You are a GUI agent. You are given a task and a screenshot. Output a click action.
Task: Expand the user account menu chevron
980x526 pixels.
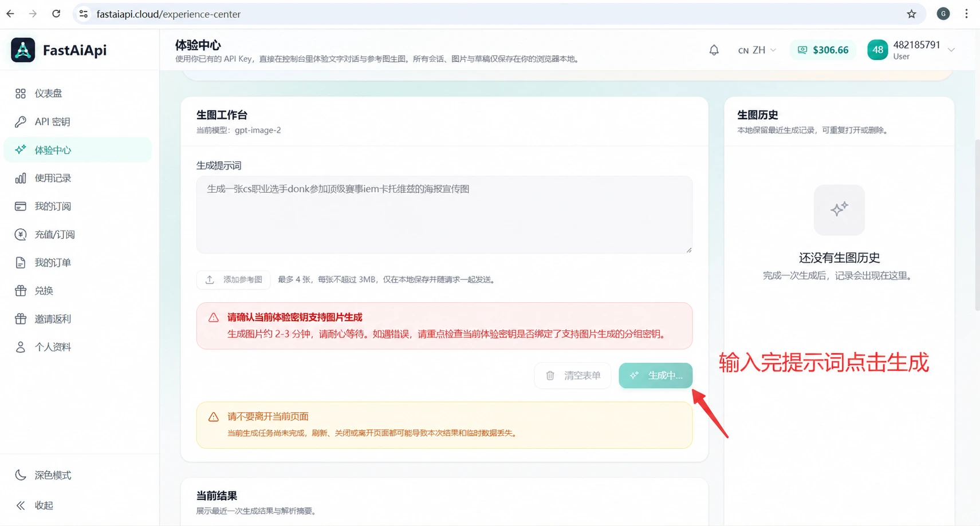pos(951,50)
